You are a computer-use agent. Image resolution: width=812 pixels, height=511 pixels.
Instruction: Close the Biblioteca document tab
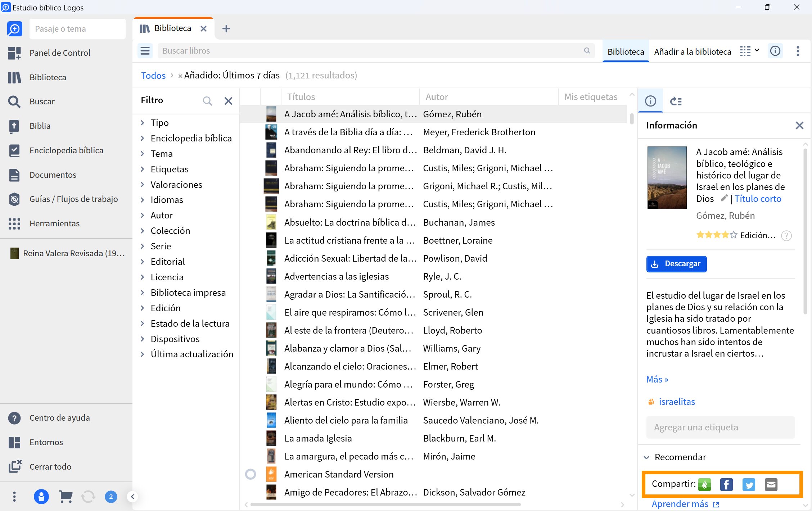point(203,28)
